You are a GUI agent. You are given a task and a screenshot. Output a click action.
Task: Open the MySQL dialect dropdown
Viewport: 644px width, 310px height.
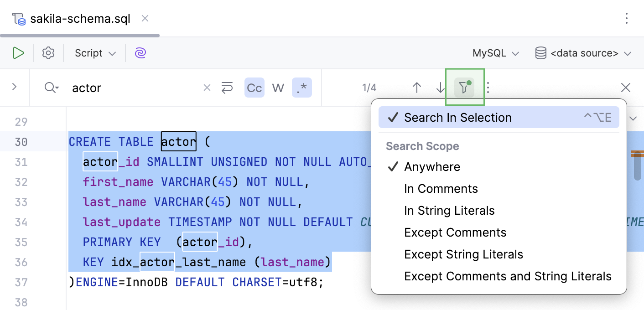[495, 53]
